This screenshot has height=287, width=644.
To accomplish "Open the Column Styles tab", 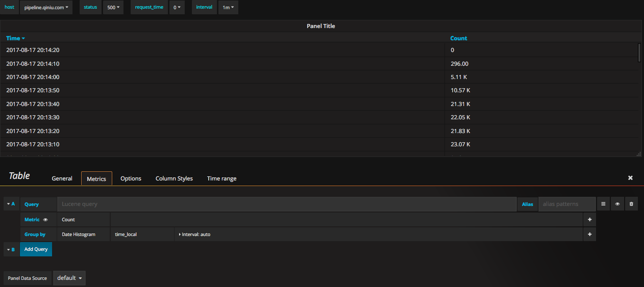I will click(x=174, y=178).
